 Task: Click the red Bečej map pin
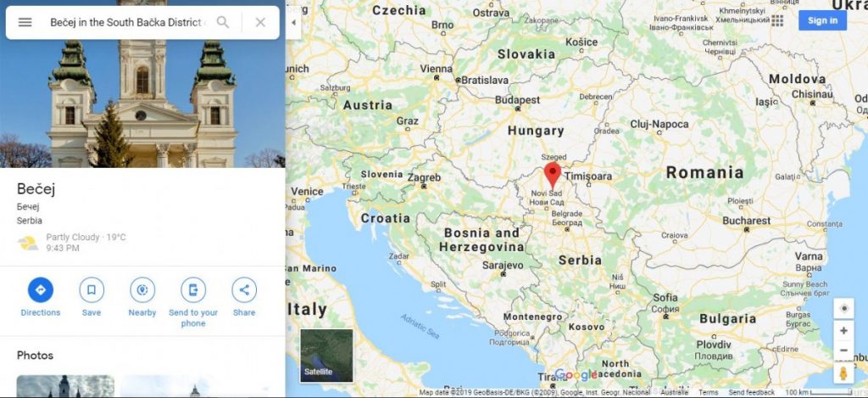coord(552,175)
